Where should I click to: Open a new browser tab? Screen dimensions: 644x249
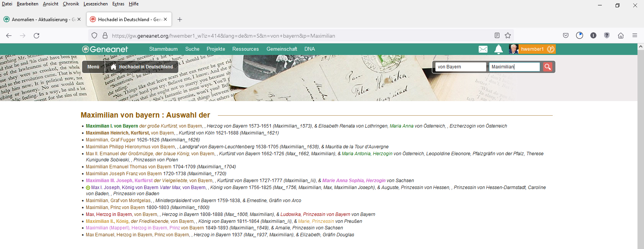click(x=180, y=20)
